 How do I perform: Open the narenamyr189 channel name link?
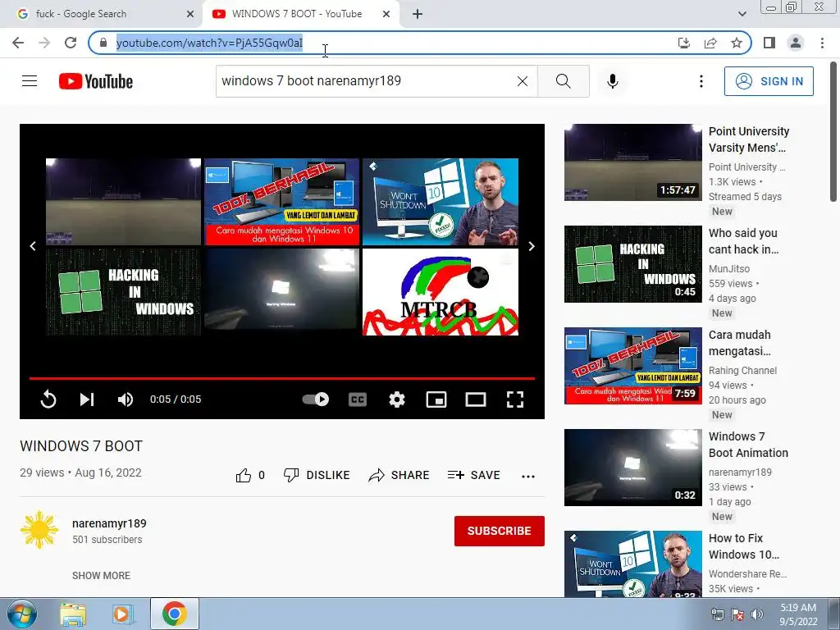(109, 523)
